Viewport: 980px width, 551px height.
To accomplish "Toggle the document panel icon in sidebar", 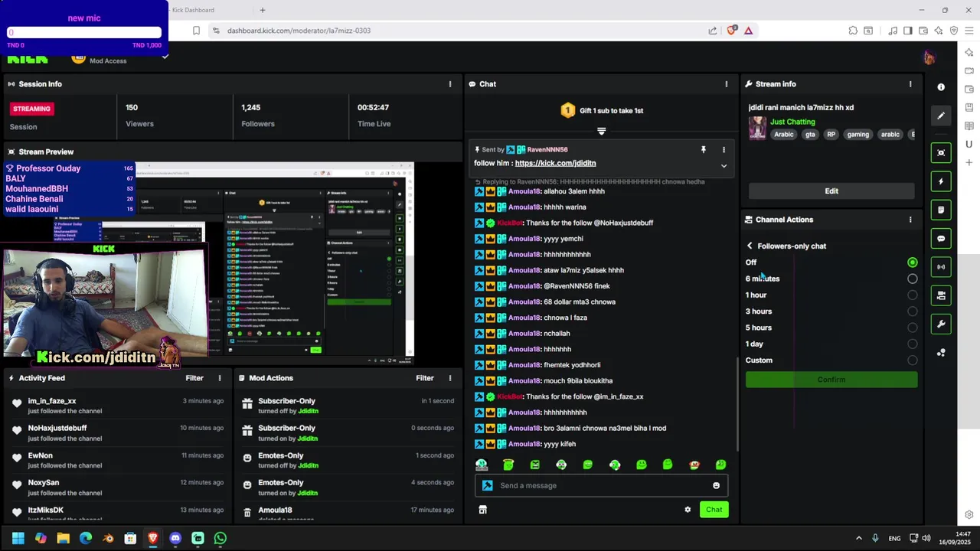I will (941, 210).
